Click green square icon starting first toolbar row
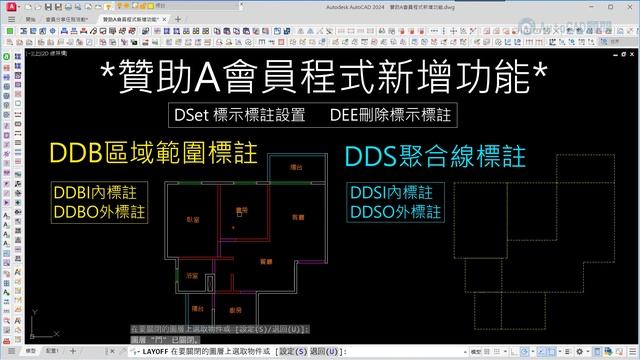Viewport: 640px width, 360px height. coord(10,31)
